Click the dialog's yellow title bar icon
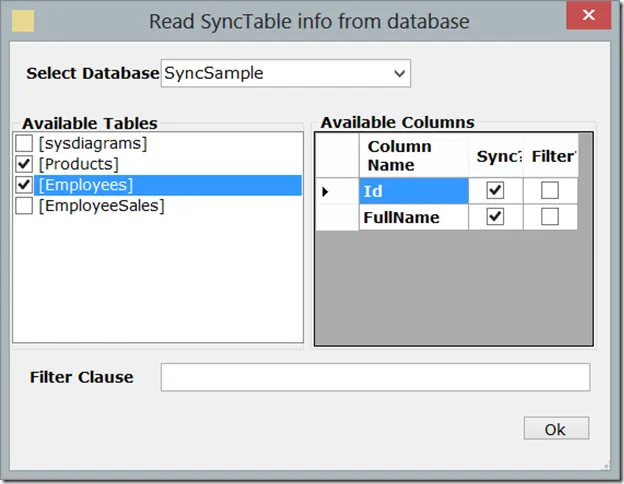This screenshot has width=624, height=484. pyautogui.click(x=21, y=21)
